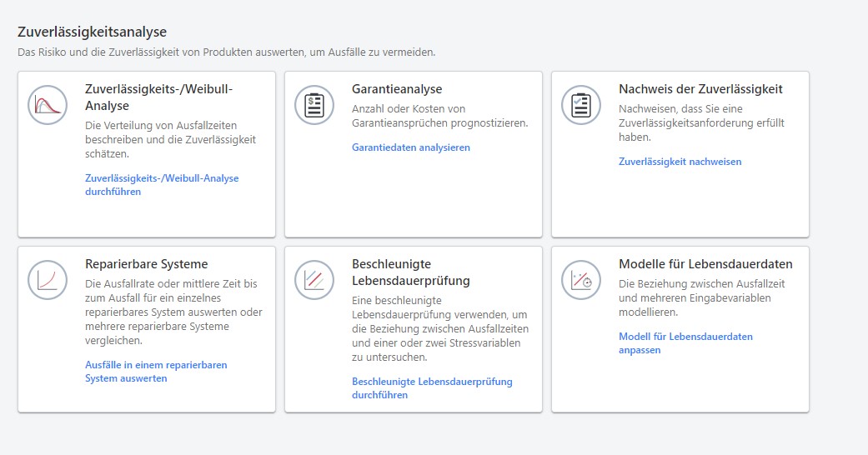This screenshot has width=868, height=455.
Task: Follow the Zuverlässigkeit nachweisen link
Action: pos(680,162)
